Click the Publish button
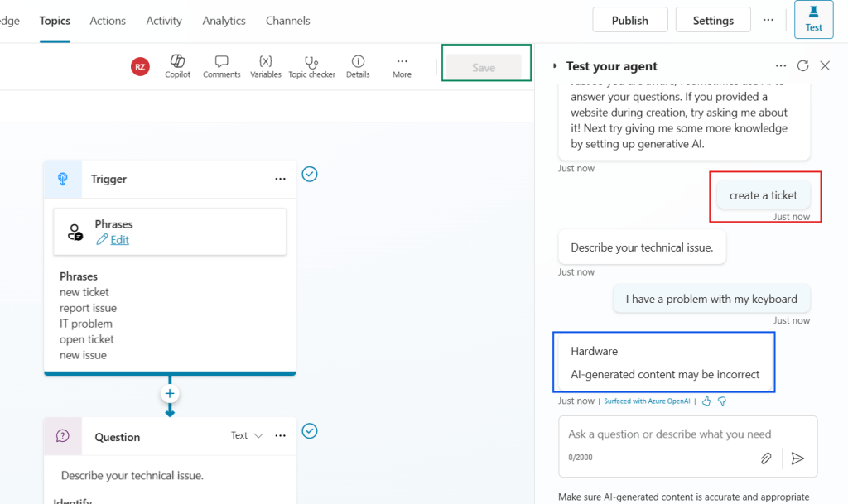 pos(629,18)
